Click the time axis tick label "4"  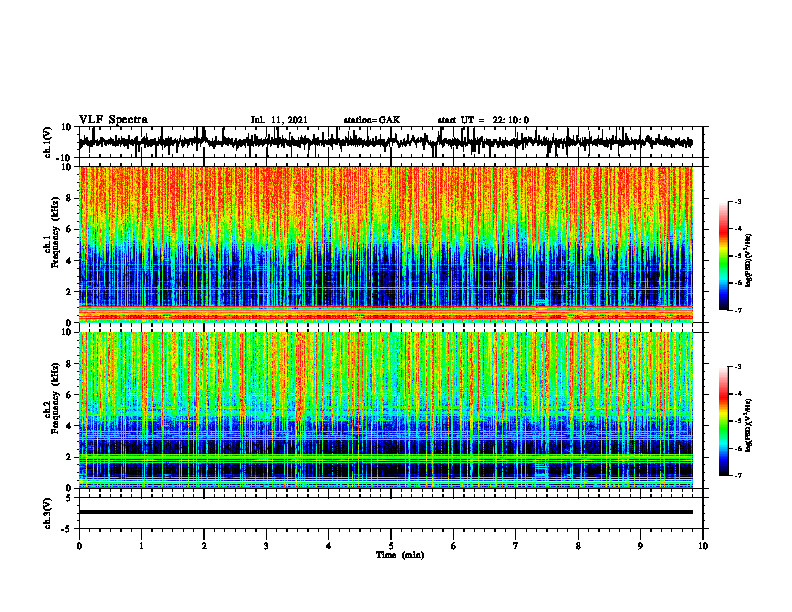point(329,546)
